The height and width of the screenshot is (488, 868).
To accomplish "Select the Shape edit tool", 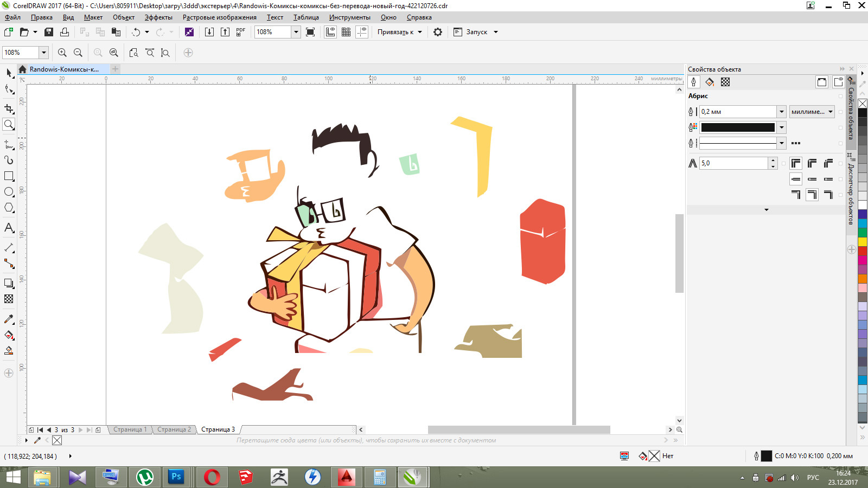I will [9, 89].
